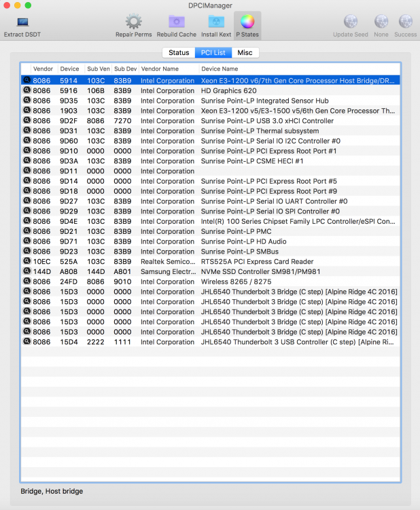Click the 'Bridge, Host bridge' status text
The width and height of the screenshot is (420, 510).
pyautogui.click(x=52, y=491)
